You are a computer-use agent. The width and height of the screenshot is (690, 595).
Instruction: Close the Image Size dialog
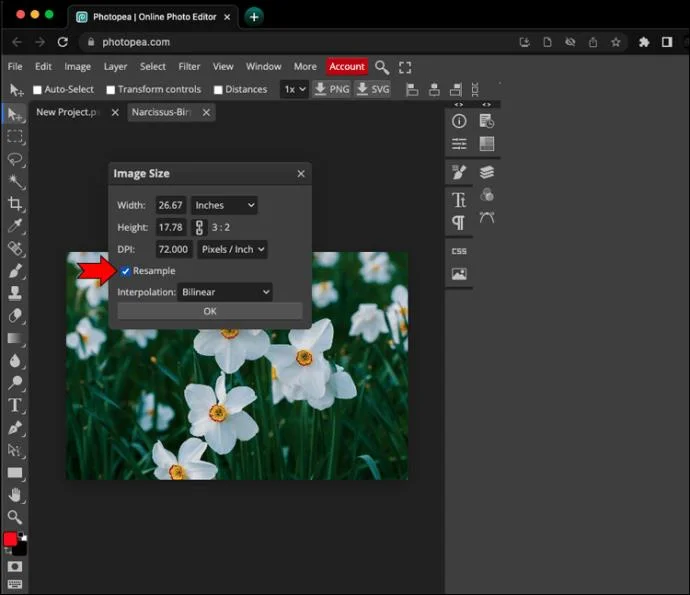[x=301, y=174]
